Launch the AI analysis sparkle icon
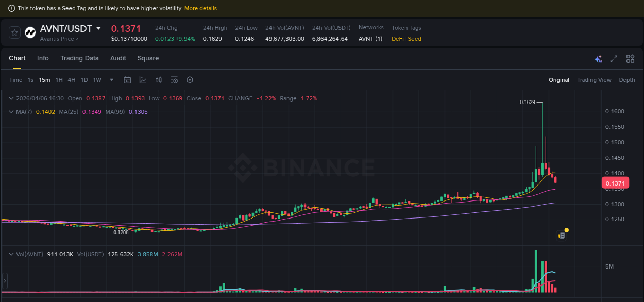Viewport: 644px width, 302px height. coord(598,59)
